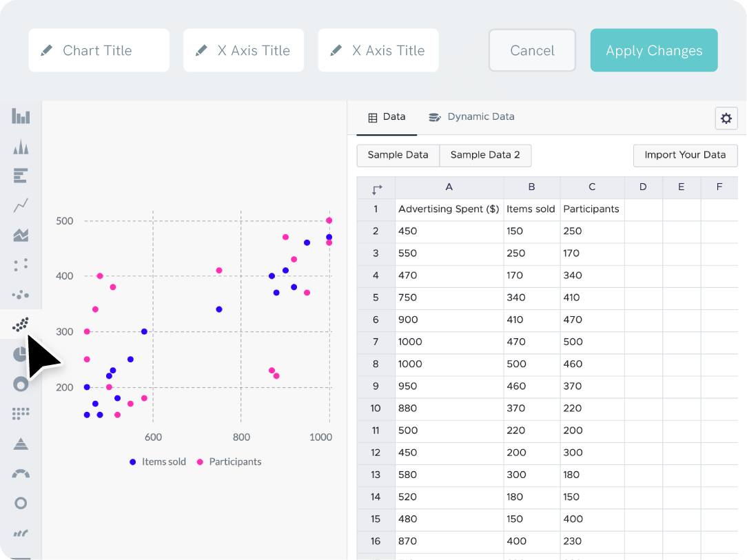This screenshot has width=747, height=560.
Task: Select the dot matrix chart icon
Action: coord(21,413)
